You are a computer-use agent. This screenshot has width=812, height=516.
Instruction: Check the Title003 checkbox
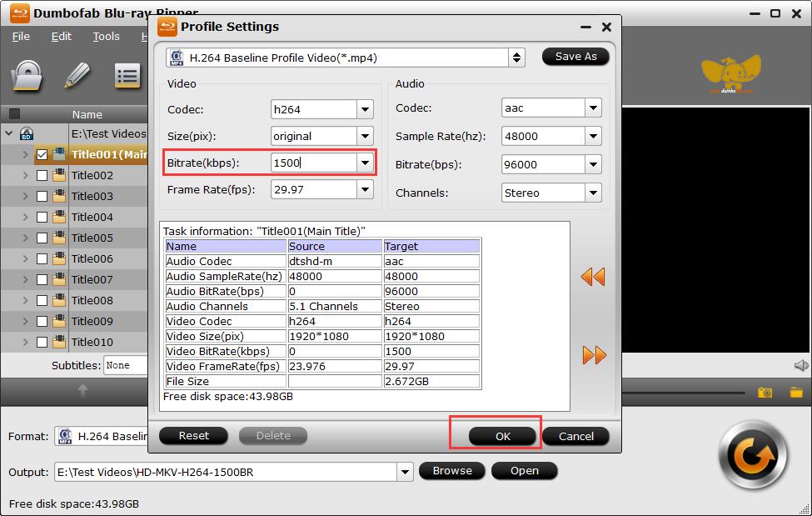click(42, 196)
